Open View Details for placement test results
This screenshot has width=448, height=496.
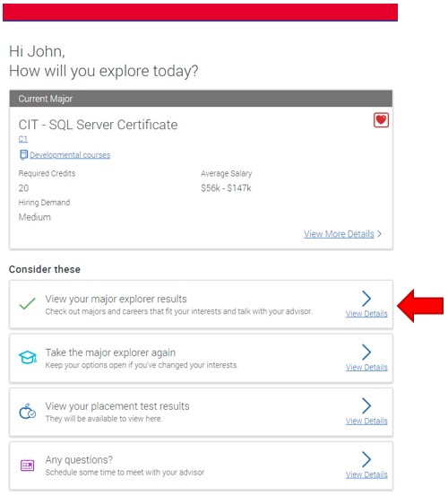pos(366,421)
